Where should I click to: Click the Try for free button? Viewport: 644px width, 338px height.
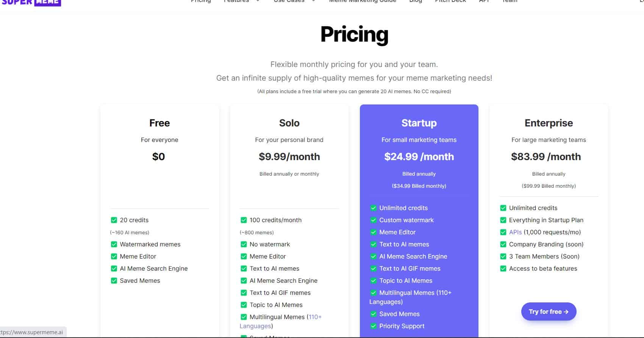[x=549, y=312]
